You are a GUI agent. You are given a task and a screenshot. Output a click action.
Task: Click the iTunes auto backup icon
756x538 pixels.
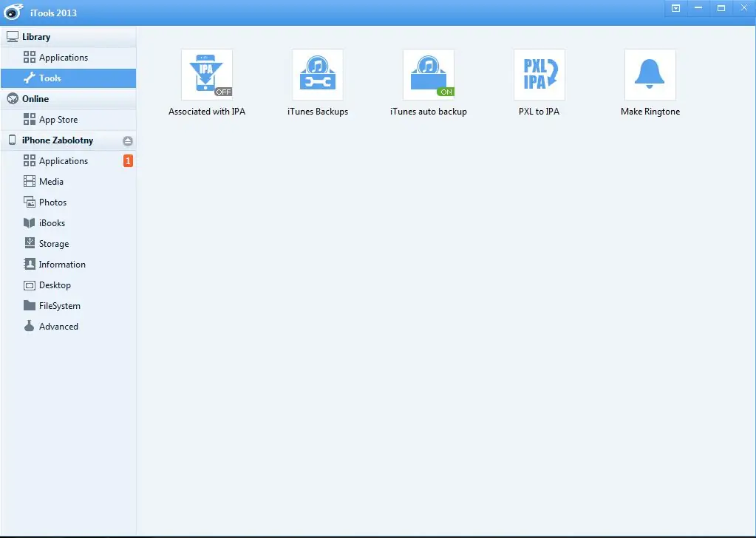point(429,74)
